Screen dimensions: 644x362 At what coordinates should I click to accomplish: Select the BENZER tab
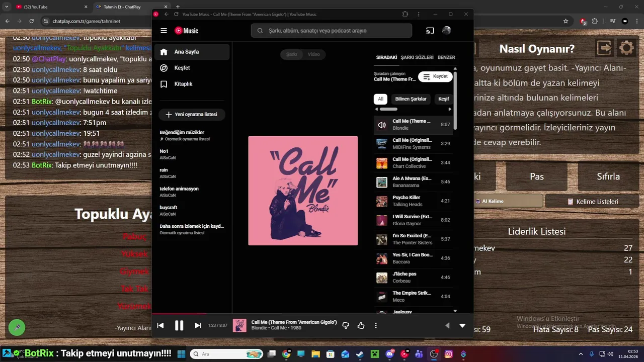coord(446,57)
